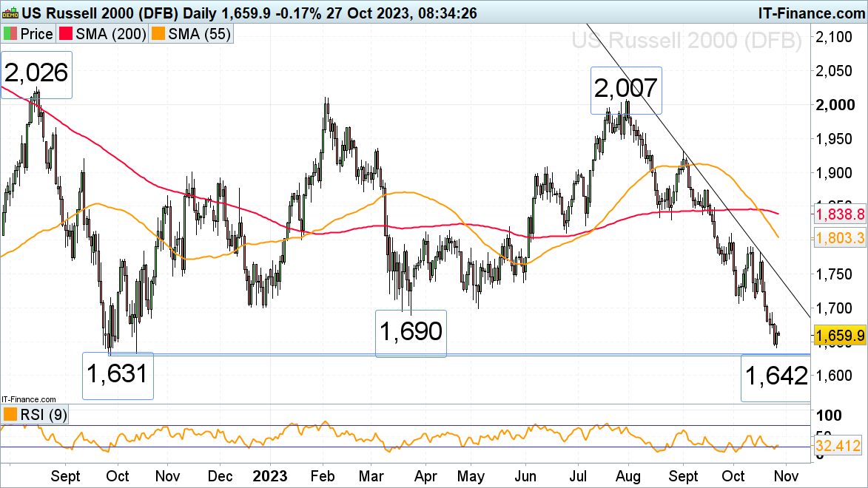
Task: Click the 1,642 price label
Action: [776, 377]
